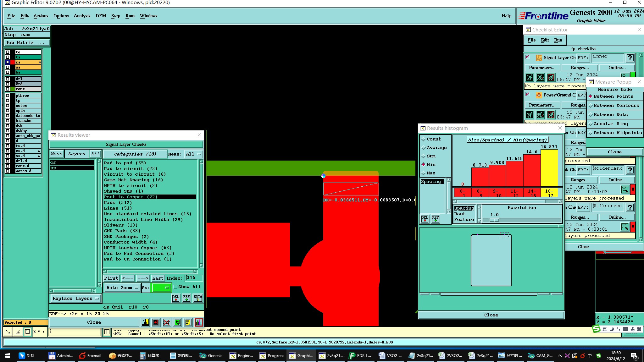Click Soldermask check magnifier zoom icon
Viewport: 644px width, 362px height.
(625, 189)
